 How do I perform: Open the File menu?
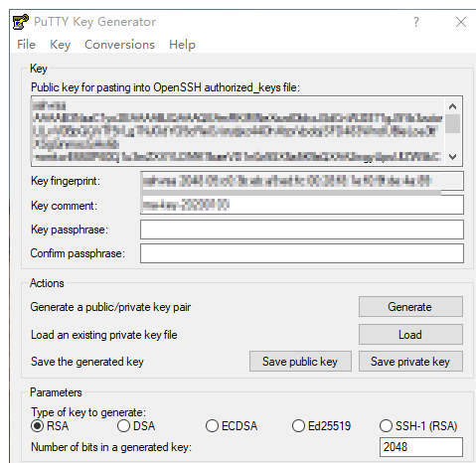pyautogui.click(x=26, y=45)
